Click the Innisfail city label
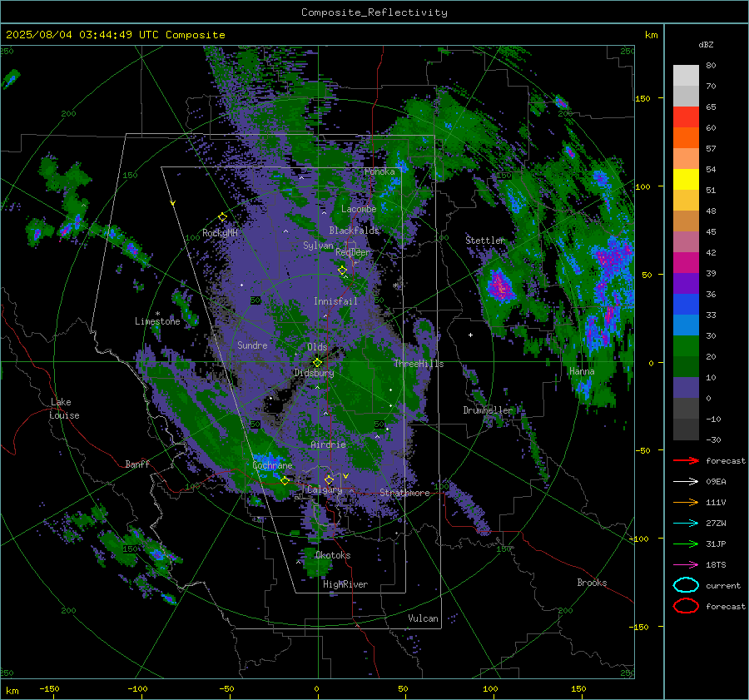The image size is (749, 700). click(335, 301)
